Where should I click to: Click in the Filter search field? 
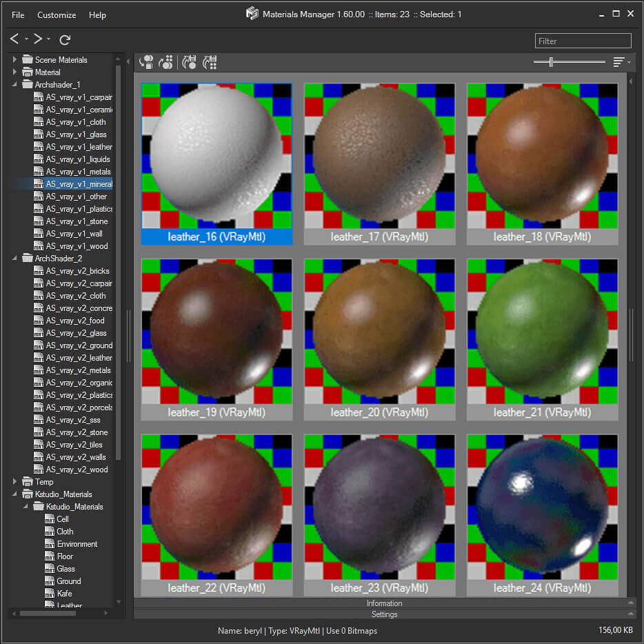(x=583, y=41)
